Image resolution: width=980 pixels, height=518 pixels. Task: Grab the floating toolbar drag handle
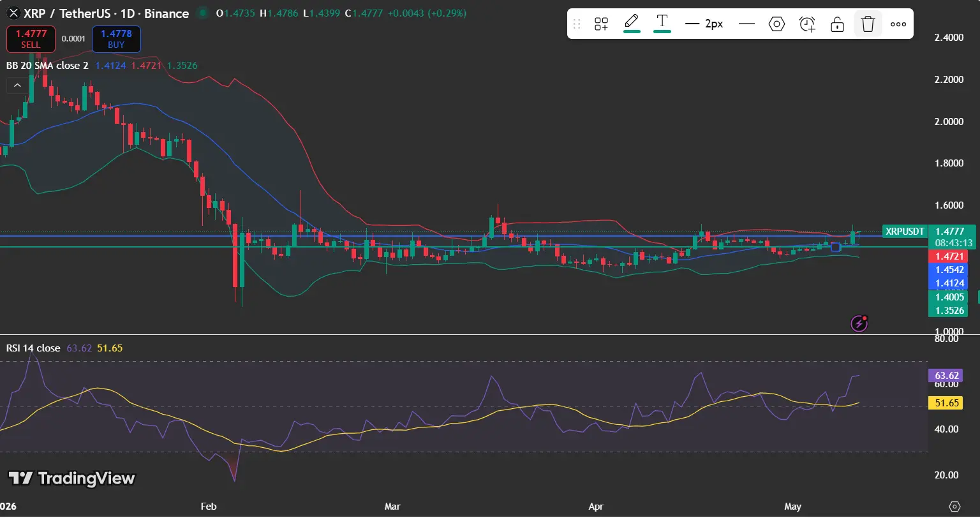tap(577, 24)
